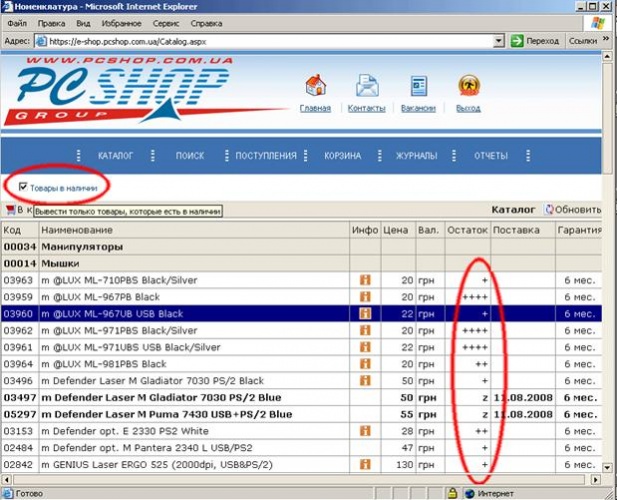
Task: Open info icon for GENIUS Laser ERGO 525
Action: point(365,464)
